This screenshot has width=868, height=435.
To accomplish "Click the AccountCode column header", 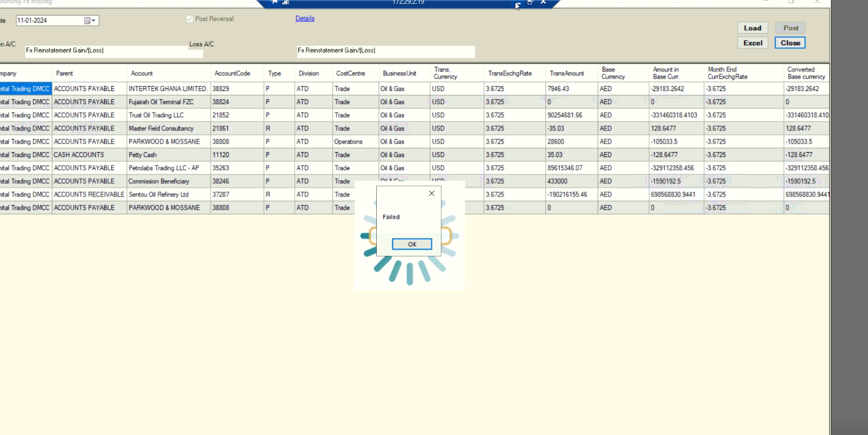I will tap(232, 73).
